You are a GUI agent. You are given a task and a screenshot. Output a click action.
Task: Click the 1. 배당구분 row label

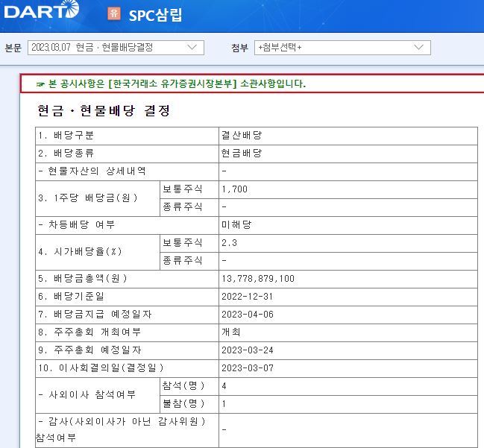coord(66,136)
